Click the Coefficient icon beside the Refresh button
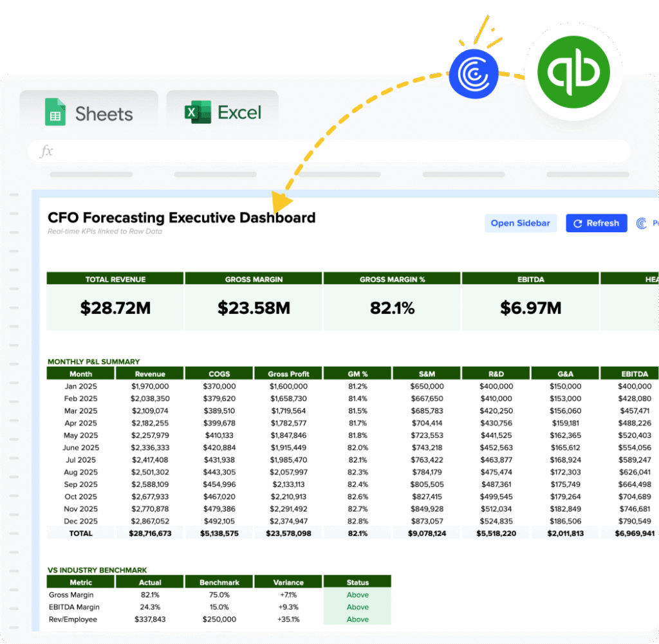 coord(643,223)
